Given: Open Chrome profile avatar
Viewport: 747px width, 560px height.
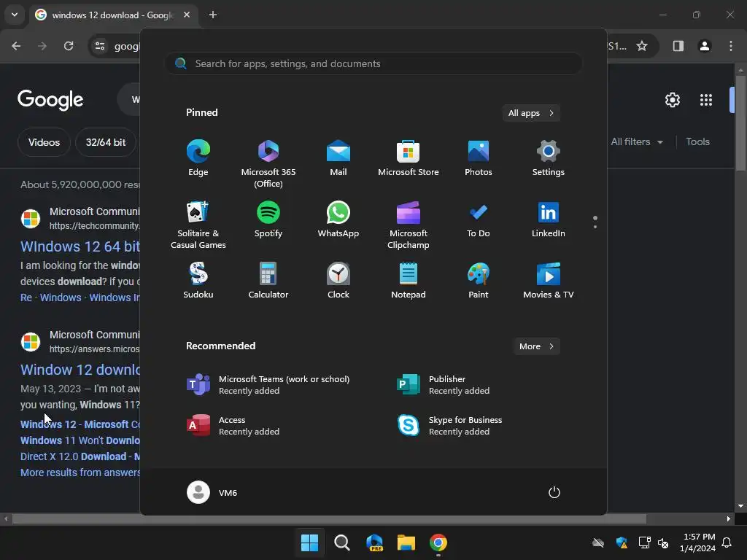Looking at the screenshot, I should [705, 46].
